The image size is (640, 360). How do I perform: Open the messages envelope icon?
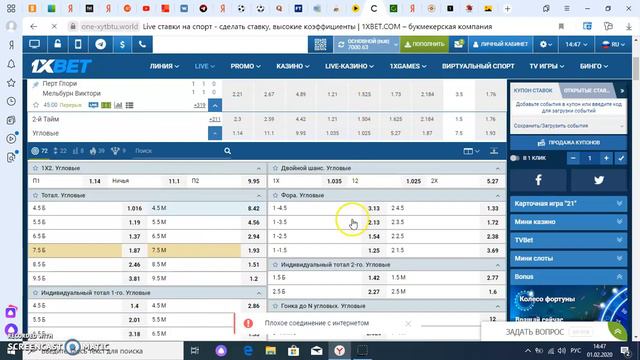[x=458, y=44]
